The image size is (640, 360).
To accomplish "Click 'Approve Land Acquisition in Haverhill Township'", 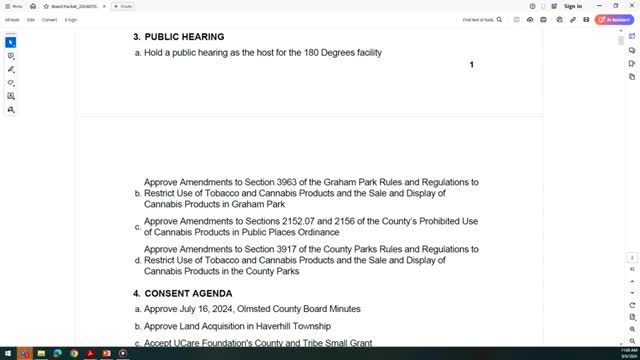I will click(x=233, y=326).
